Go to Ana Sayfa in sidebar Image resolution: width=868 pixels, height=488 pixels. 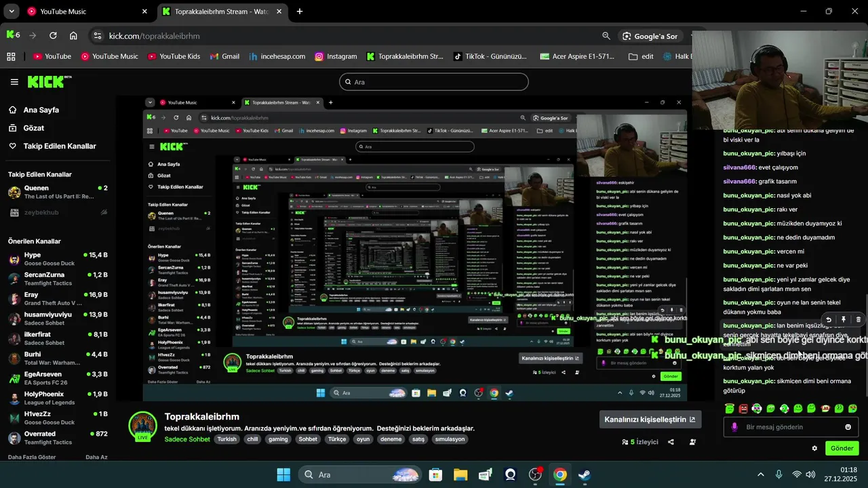pos(41,110)
